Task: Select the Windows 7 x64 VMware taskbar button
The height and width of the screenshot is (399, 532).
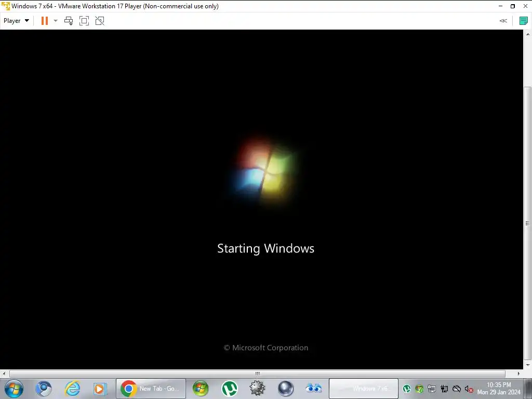Action: pyautogui.click(x=363, y=389)
